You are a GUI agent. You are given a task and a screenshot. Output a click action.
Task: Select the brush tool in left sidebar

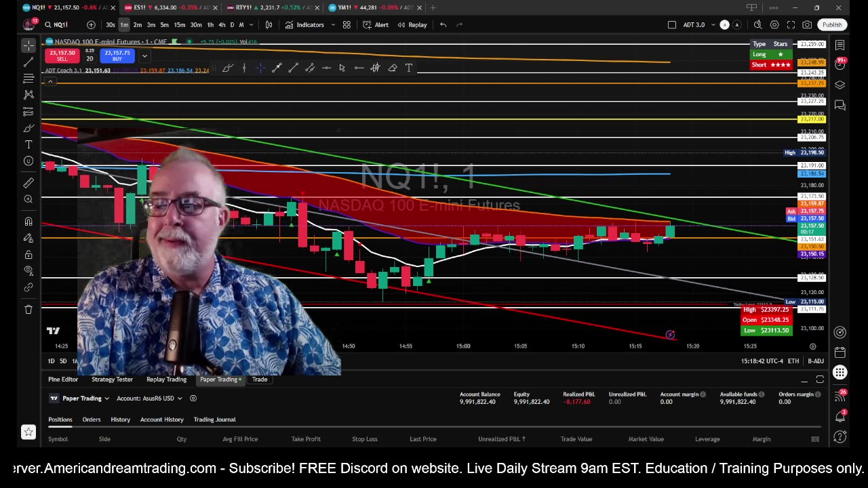pos(28,128)
